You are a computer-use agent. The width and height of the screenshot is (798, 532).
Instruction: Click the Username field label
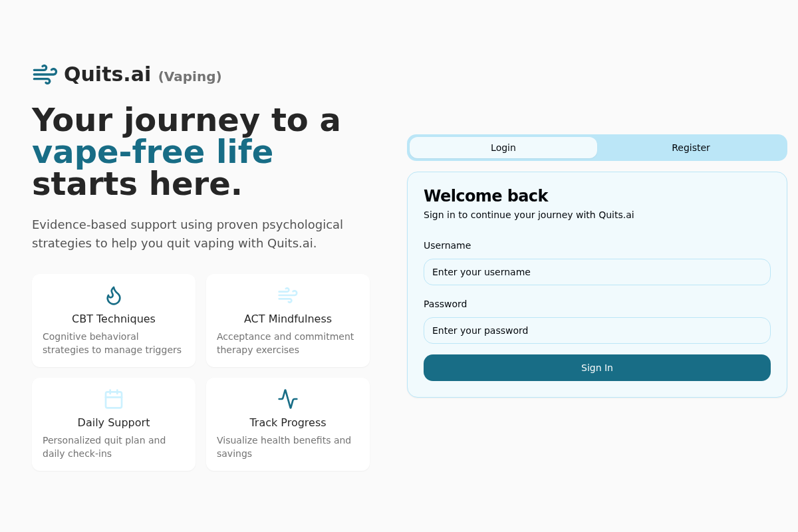447,245
